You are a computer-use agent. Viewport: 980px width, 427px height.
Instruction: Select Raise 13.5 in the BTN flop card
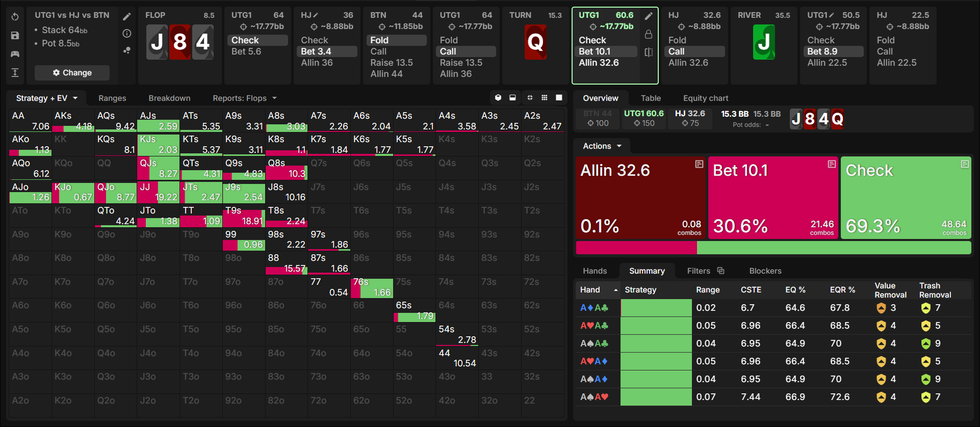coord(392,63)
